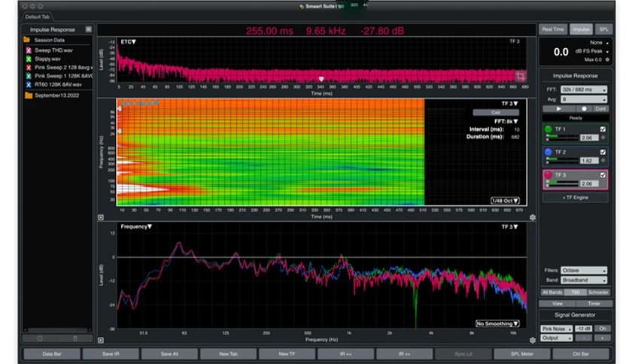Open the spectrogram FFT 8k dropdown

click(x=506, y=121)
